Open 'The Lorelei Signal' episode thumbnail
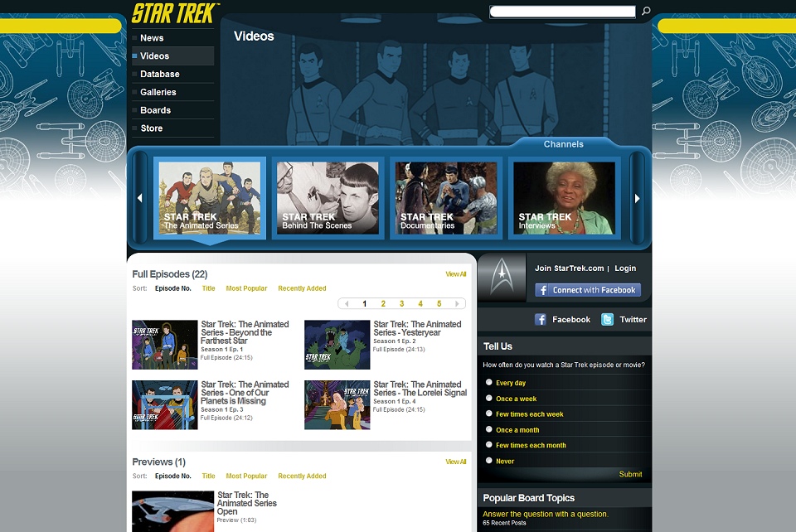This screenshot has height=532, width=796. (x=337, y=405)
